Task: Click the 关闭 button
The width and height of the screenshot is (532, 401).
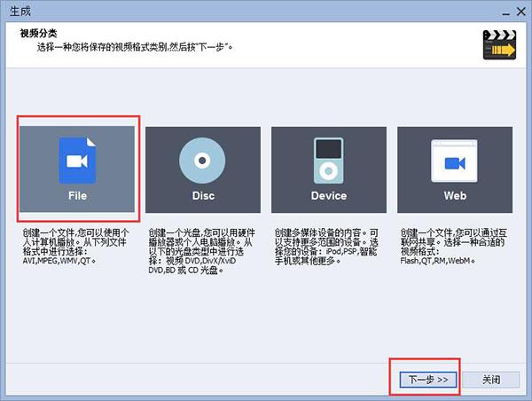Action: [x=491, y=380]
